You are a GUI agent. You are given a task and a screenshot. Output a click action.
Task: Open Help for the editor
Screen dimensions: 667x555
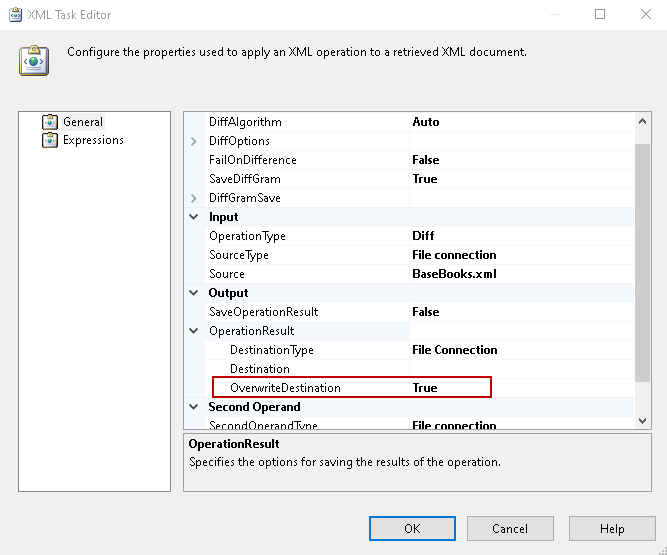tap(612, 528)
